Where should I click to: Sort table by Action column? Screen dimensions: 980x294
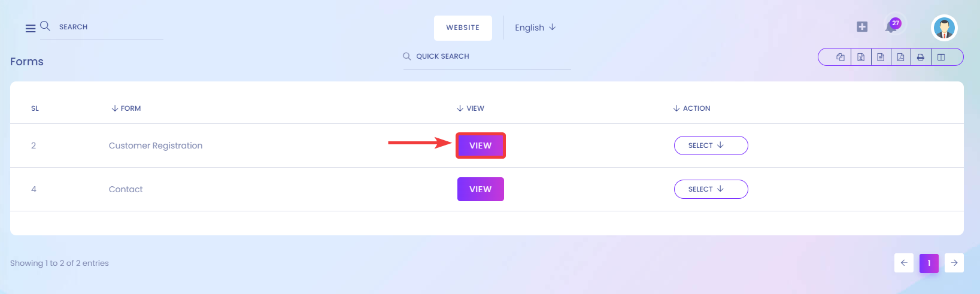691,108
